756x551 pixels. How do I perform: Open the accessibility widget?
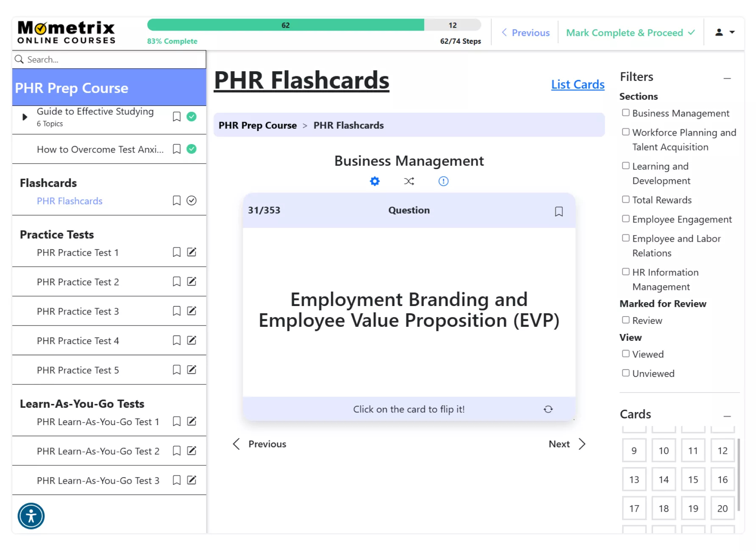31,516
